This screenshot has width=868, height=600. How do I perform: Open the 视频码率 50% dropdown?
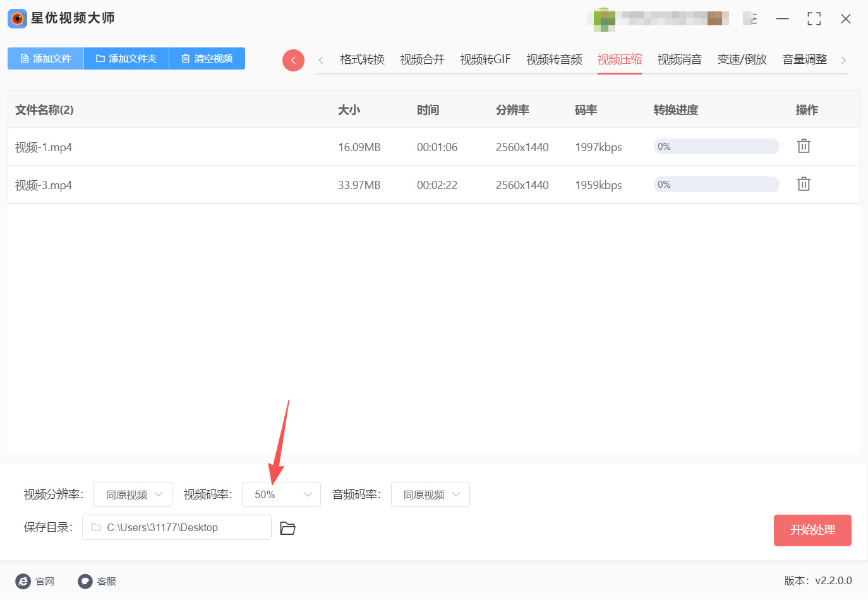click(281, 494)
